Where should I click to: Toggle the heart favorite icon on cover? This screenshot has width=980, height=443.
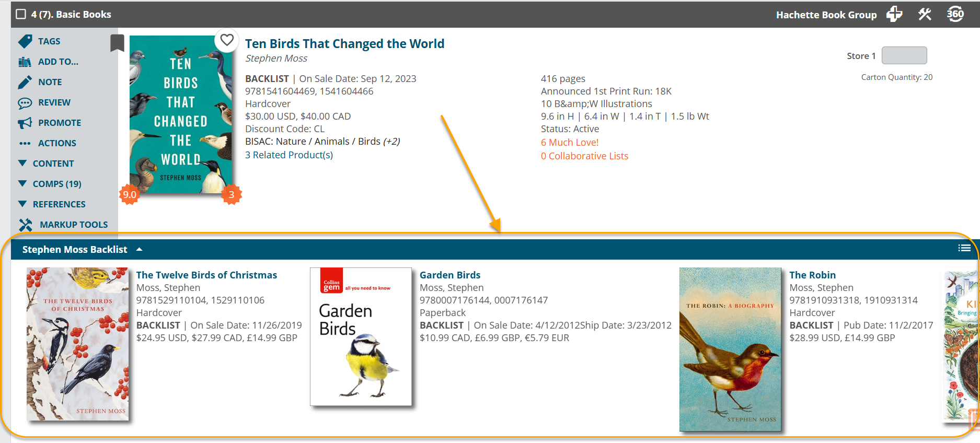click(227, 40)
